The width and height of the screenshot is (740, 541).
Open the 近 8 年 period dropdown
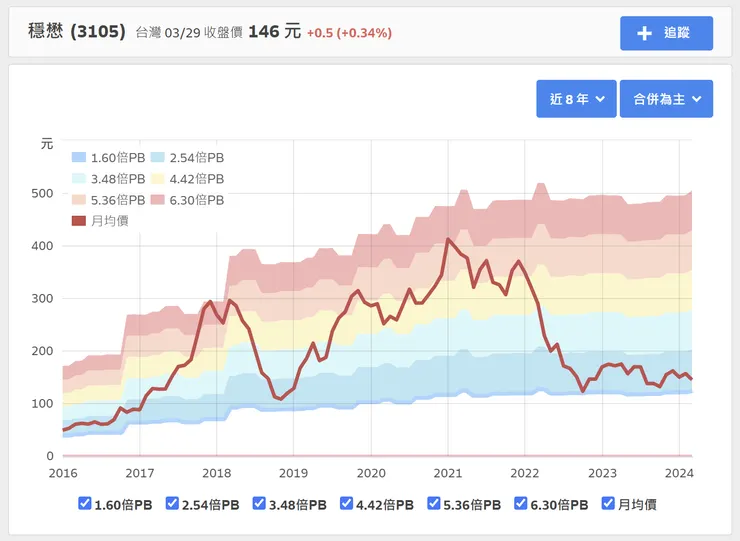click(576, 99)
